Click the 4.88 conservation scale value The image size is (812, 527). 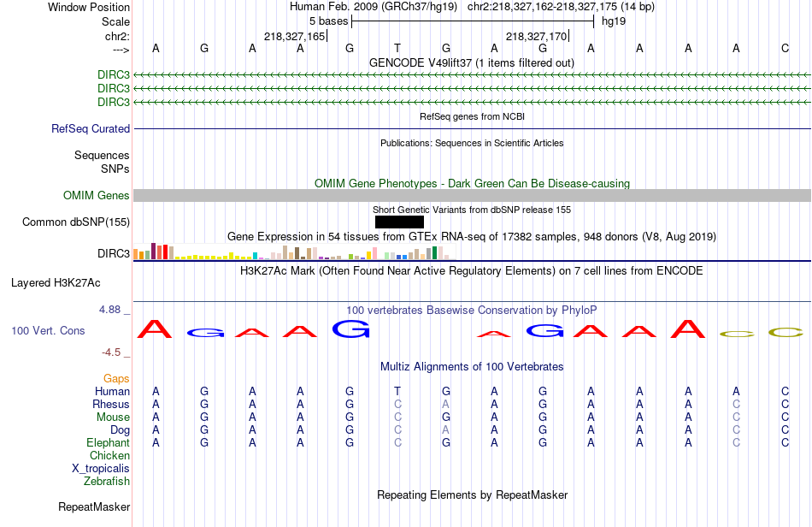[x=109, y=310]
